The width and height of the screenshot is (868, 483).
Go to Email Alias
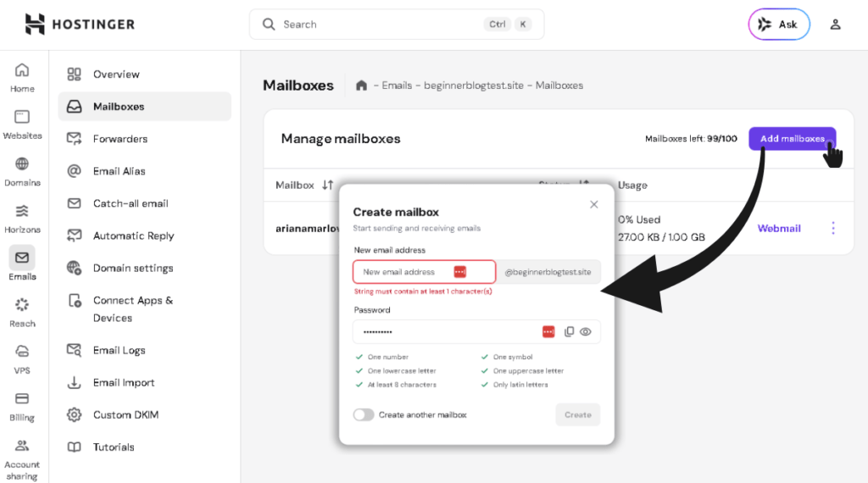(145, 171)
